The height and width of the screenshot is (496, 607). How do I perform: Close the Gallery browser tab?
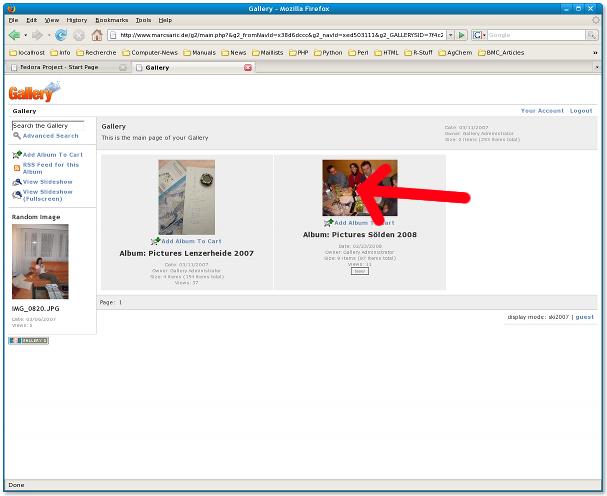tap(248, 67)
